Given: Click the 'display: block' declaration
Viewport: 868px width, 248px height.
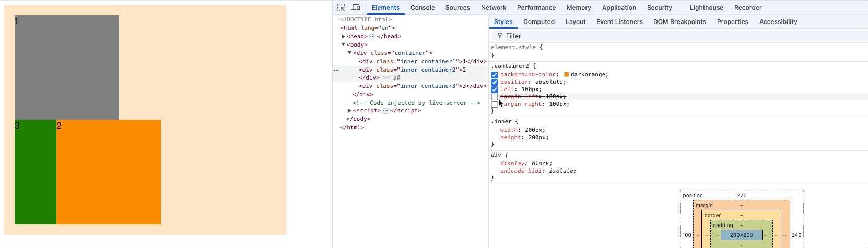Looking at the screenshot, I should tap(526, 164).
